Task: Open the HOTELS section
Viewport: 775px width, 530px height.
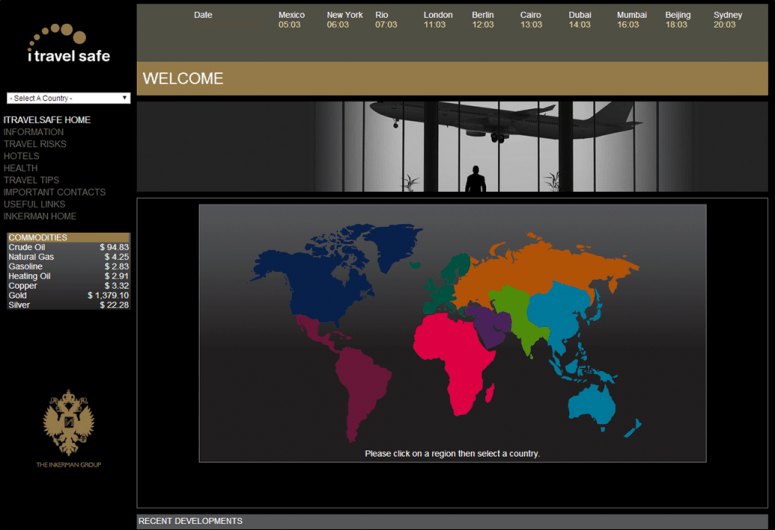Action: [x=21, y=156]
